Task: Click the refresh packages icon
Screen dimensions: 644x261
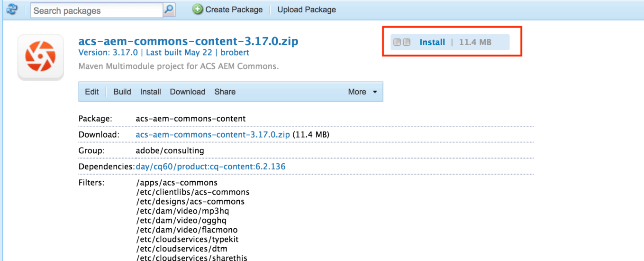Action: pyautogui.click(x=12, y=9)
